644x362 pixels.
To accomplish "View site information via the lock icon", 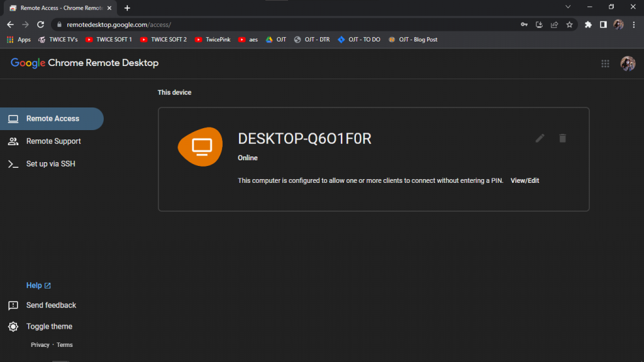I will tap(59, 25).
